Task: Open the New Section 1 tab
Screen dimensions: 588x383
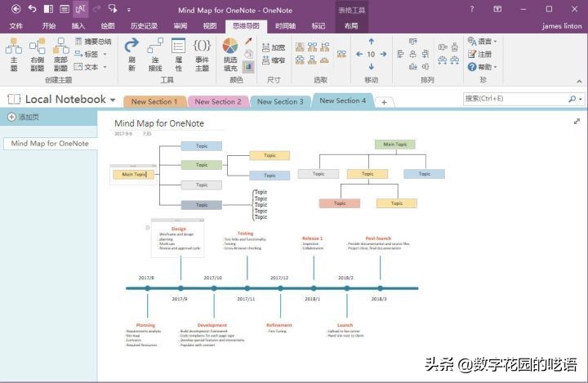Action: [154, 101]
